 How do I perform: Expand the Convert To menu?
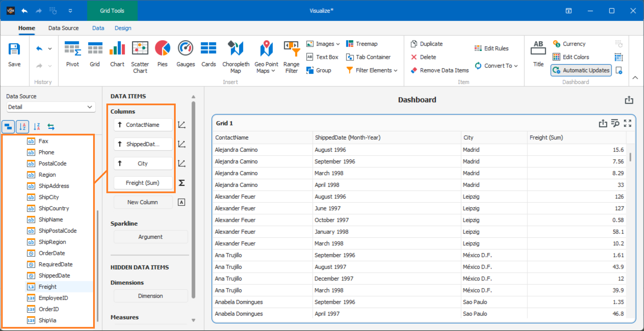click(497, 66)
